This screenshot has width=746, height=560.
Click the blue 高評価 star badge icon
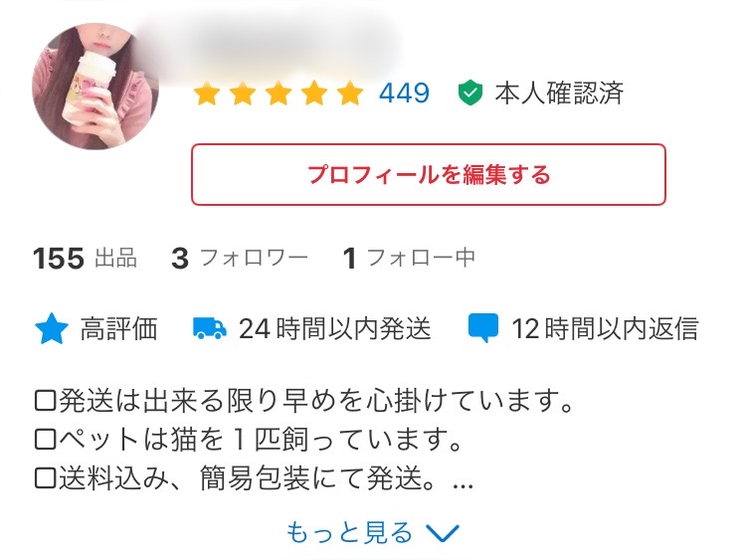(x=52, y=329)
